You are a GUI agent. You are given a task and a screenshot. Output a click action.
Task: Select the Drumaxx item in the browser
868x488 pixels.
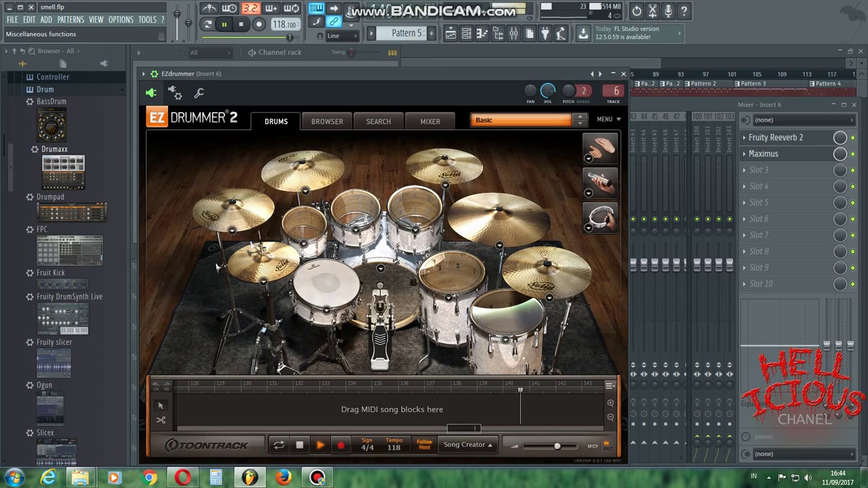54,149
